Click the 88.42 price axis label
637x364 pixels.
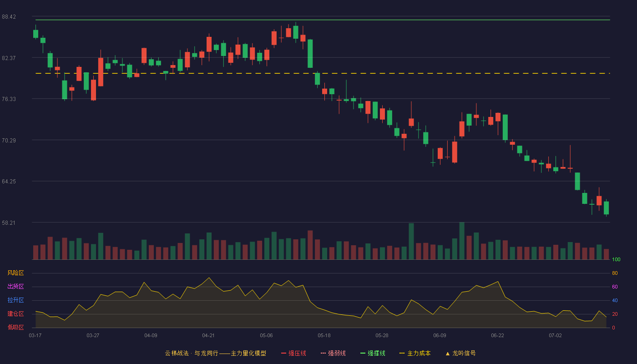[9, 17]
